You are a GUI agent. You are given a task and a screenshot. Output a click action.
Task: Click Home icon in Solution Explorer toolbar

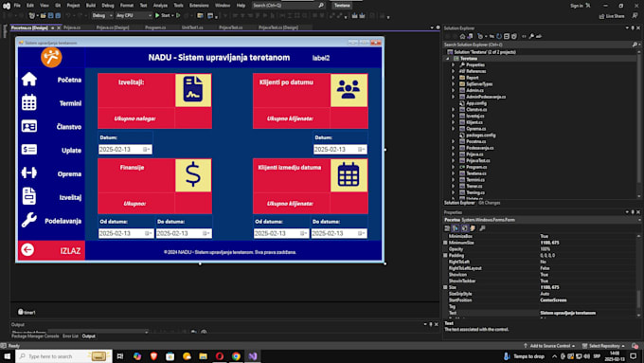pyautogui.click(x=462, y=36)
